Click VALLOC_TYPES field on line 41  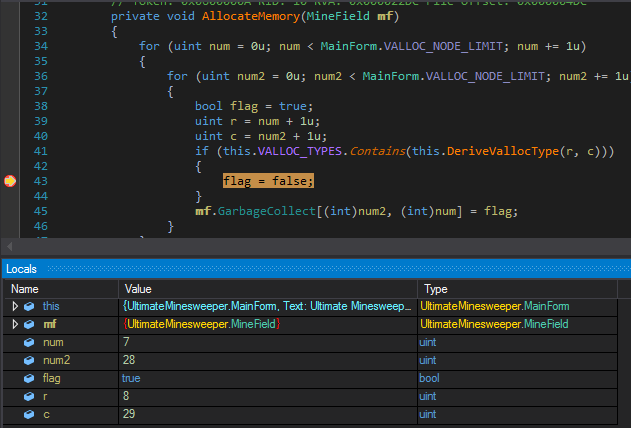click(x=299, y=151)
